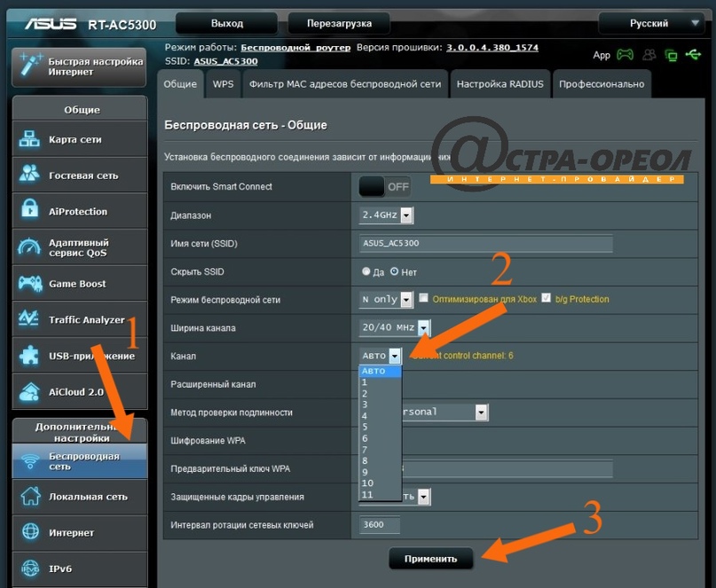
Task: Open Game Boost gamepad icon
Action: click(x=30, y=283)
